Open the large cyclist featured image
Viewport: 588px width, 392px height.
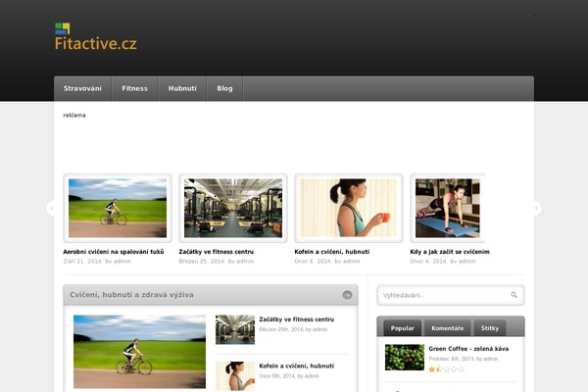coord(139,352)
